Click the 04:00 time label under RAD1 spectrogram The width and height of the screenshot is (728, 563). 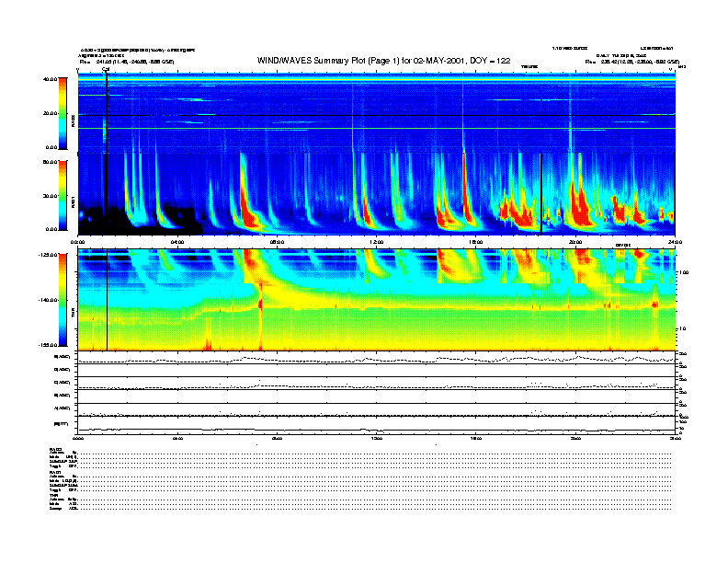pos(177,242)
